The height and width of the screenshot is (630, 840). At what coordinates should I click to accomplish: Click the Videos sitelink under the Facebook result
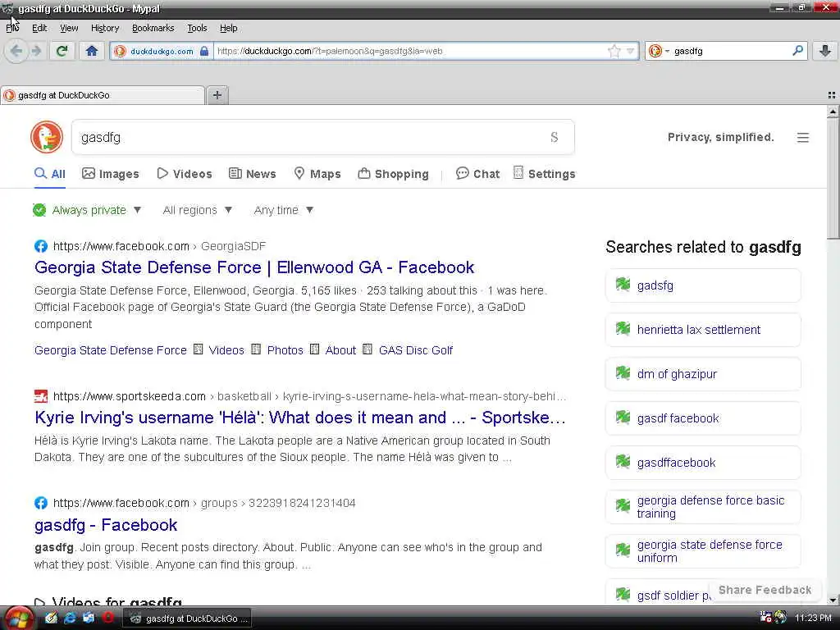[226, 350]
